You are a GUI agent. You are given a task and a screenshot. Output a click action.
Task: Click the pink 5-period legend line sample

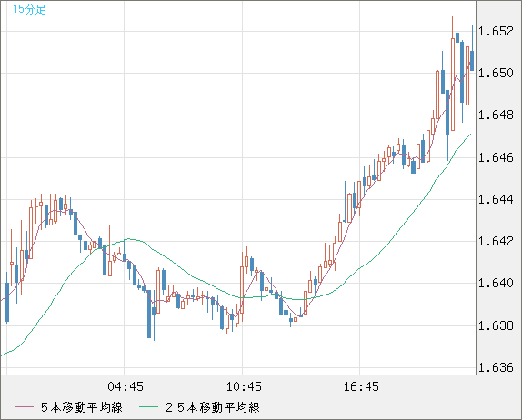(24, 407)
